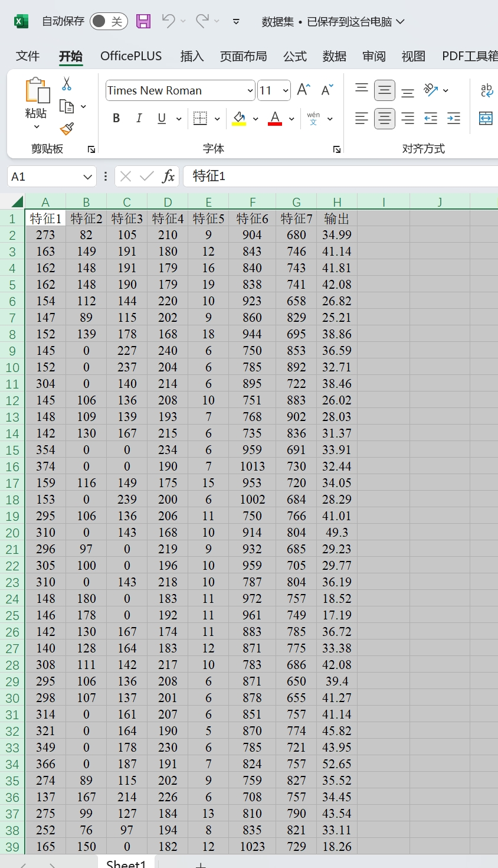The image size is (498, 868).
Task: Open the Underline style dropdown
Action: coord(179,119)
